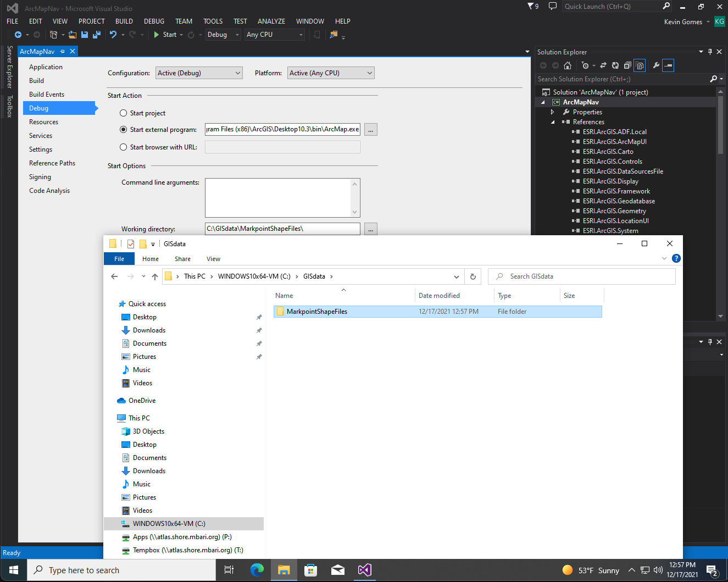Click the Start debugging button
The height and width of the screenshot is (582, 728).
165,35
